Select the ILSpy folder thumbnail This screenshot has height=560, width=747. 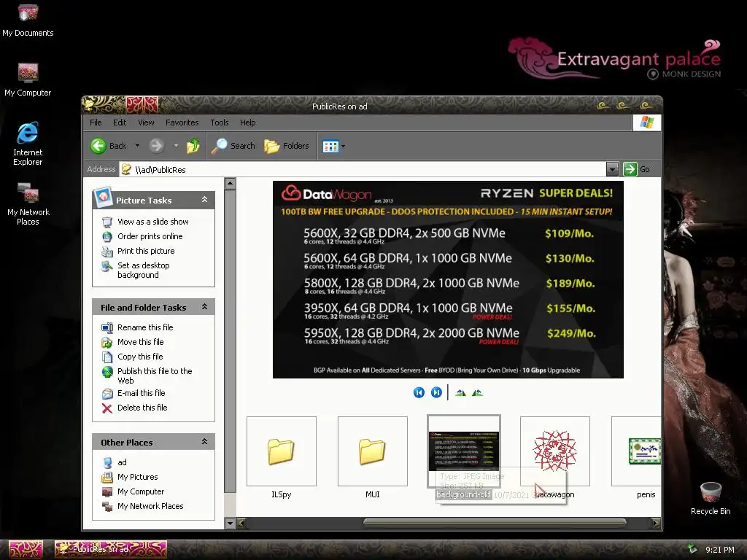coord(282,451)
